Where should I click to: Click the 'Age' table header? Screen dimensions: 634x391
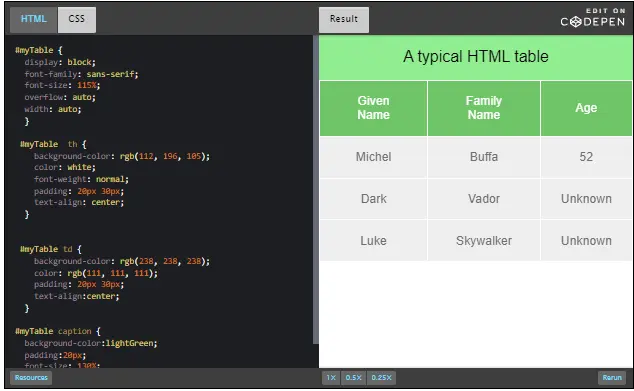point(586,108)
